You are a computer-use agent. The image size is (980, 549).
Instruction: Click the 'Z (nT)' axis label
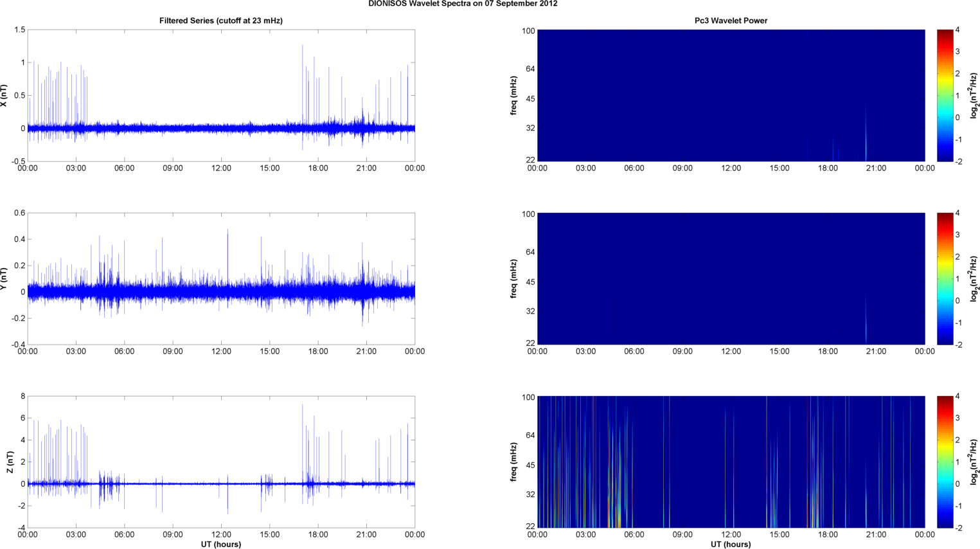click(x=10, y=462)
